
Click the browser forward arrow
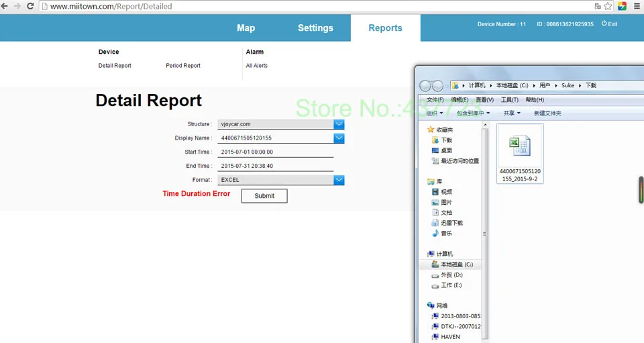tap(17, 6)
